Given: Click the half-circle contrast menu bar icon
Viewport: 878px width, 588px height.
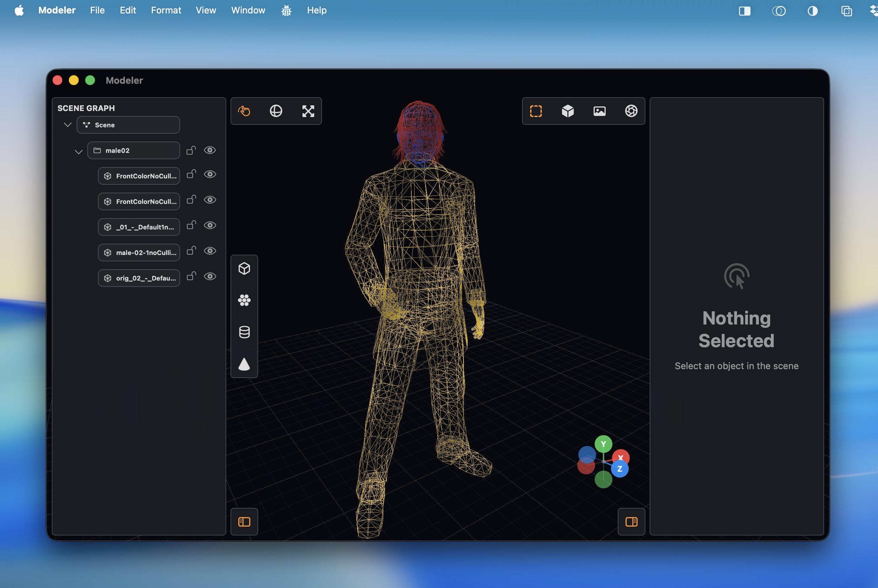Looking at the screenshot, I should (812, 11).
